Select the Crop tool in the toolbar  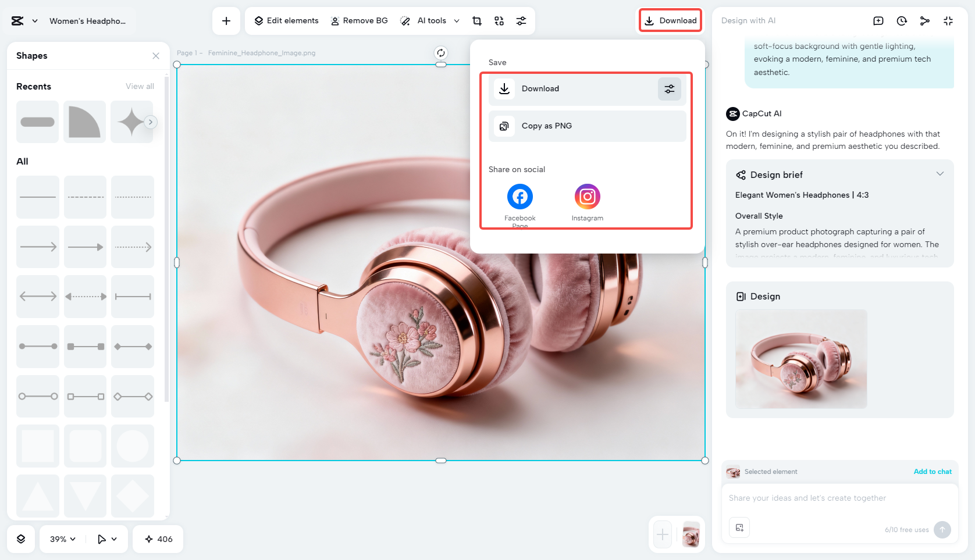pyautogui.click(x=477, y=20)
